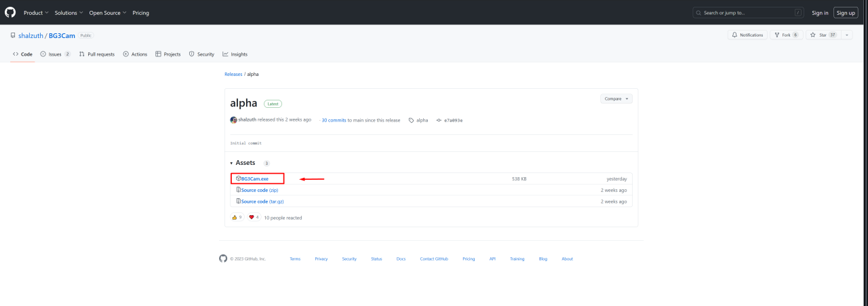Open the Star list dropdown arrow
The image size is (868, 306).
pos(846,35)
